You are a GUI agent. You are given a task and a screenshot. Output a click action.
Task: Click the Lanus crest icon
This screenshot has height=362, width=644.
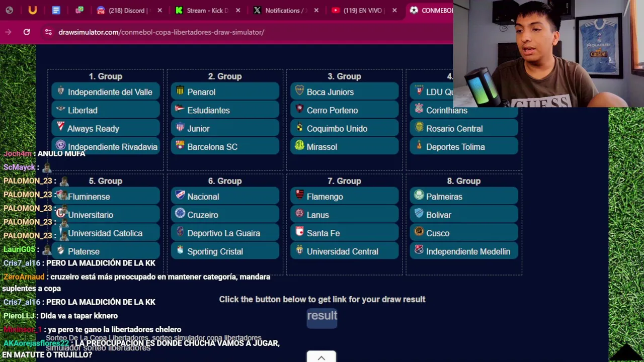pyautogui.click(x=299, y=214)
